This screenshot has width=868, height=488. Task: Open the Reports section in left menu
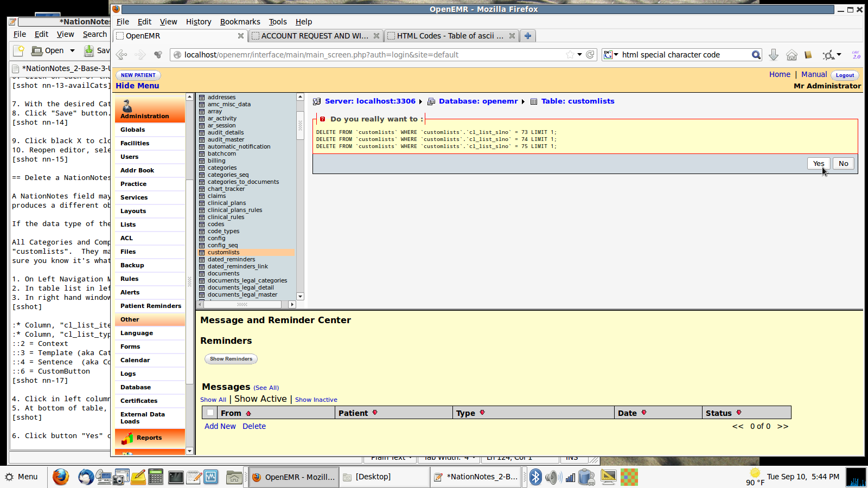150,438
